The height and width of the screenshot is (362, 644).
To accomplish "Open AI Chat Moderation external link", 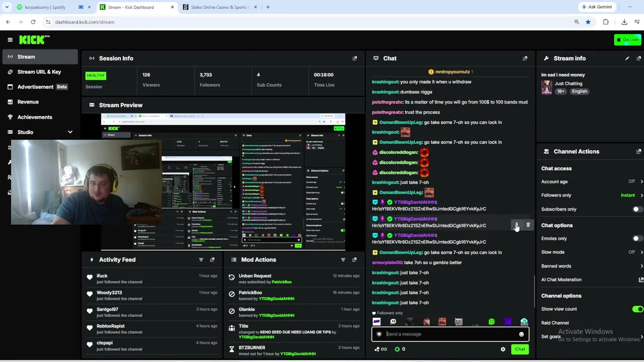I will (641, 280).
